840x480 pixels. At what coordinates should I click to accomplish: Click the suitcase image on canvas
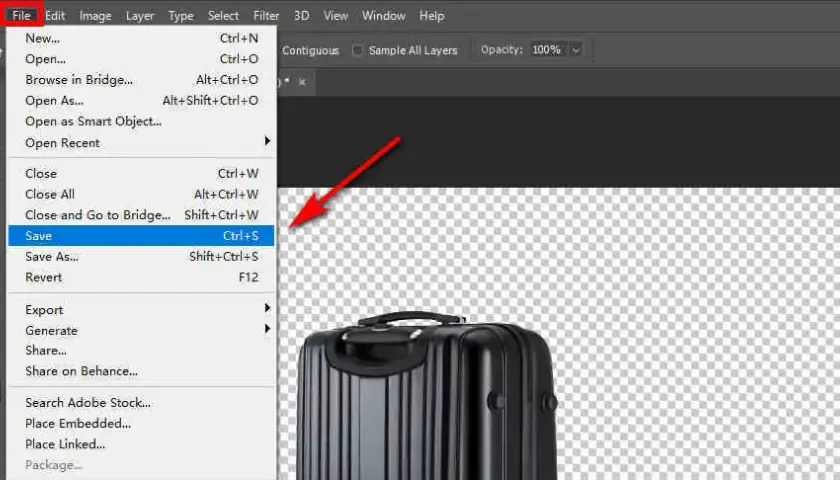click(428, 395)
